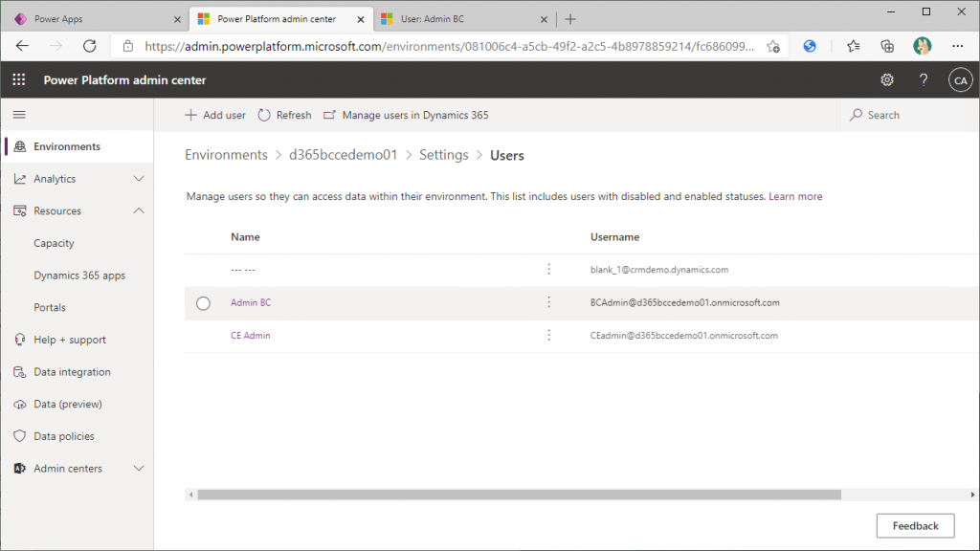The width and height of the screenshot is (980, 551).
Task: Select blank_1@crmdemo.dynamics.com username text
Action: [x=659, y=269]
